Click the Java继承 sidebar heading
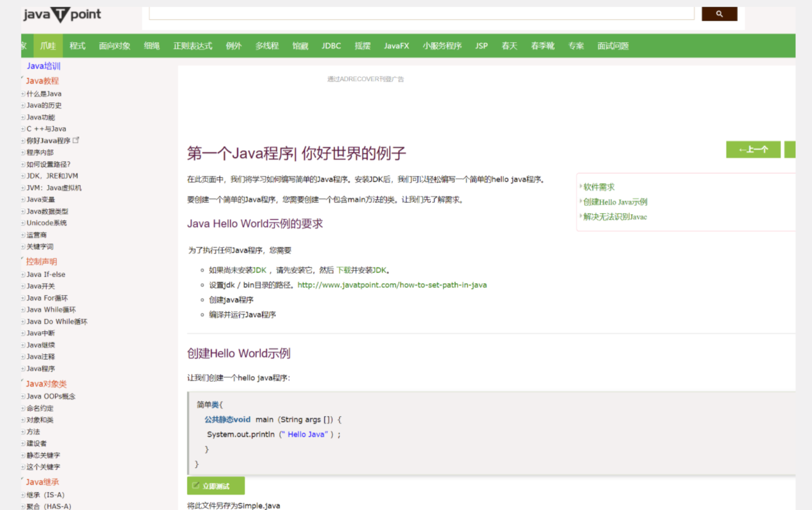Viewport: 812px width, 510px height. pos(42,482)
